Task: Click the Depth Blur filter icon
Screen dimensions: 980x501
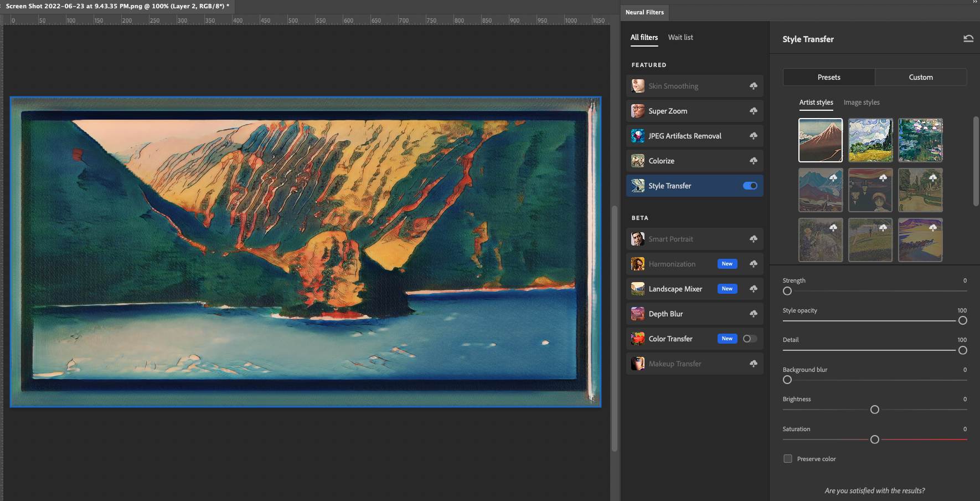Action: tap(637, 314)
